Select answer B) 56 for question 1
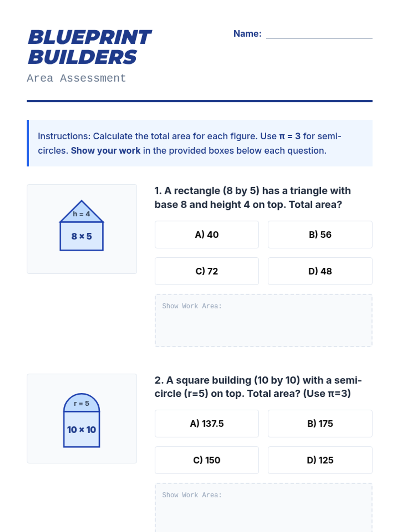Viewport: 399px width, 532px height. [320, 235]
